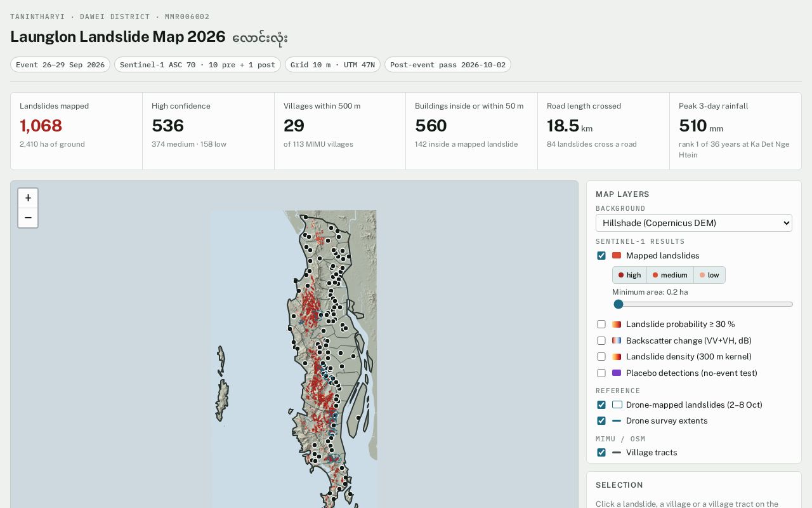Open the Background basemap dropdown
The height and width of the screenshot is (508, 812).
click(694, 223)
